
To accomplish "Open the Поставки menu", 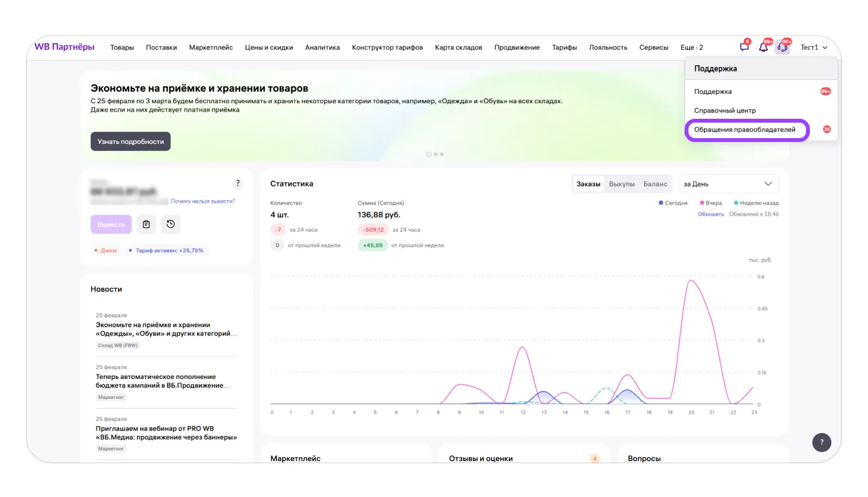I will 161,47.
